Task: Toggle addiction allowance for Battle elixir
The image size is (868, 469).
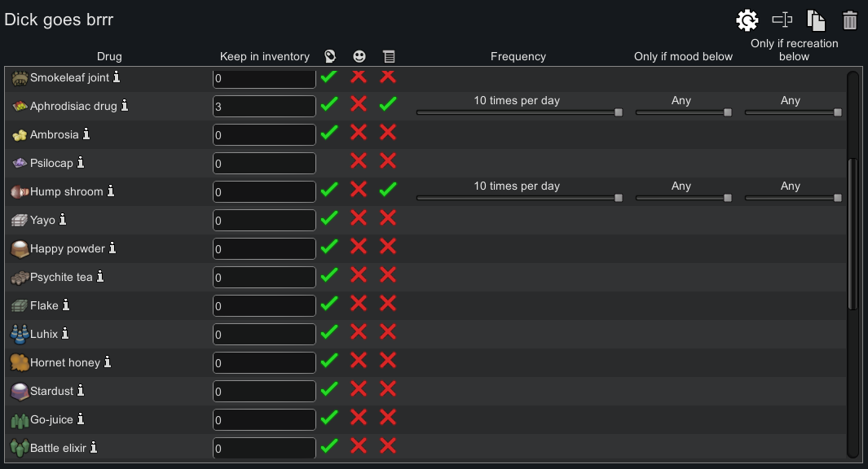Action: (x=329, y=445)
